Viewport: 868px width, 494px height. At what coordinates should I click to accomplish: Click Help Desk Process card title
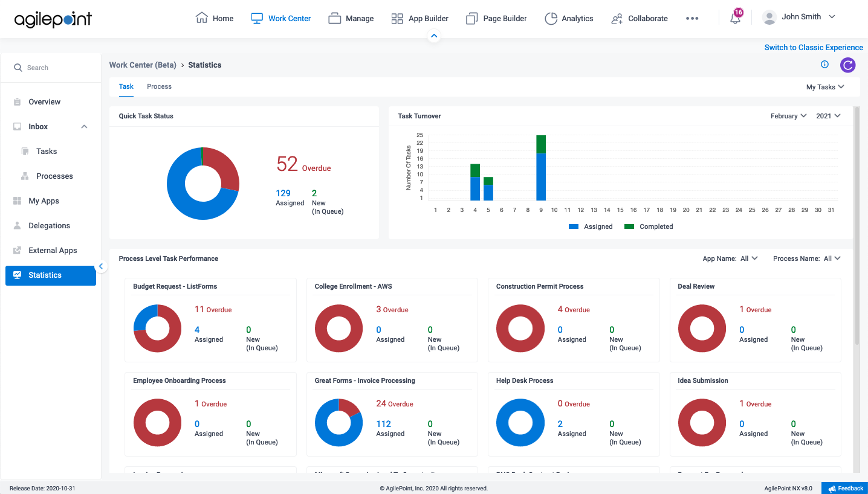[x=525, y=380]
